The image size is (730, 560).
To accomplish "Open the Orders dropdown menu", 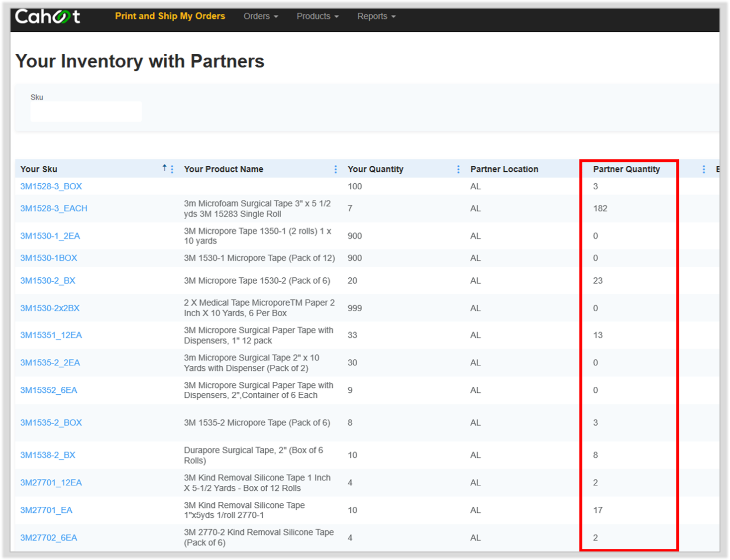I will click(261, 16).
